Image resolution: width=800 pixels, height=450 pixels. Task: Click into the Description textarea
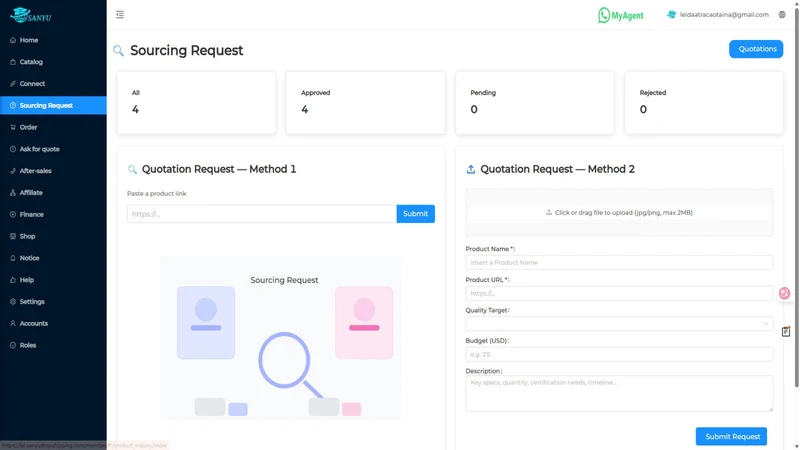tap(619, 393)
